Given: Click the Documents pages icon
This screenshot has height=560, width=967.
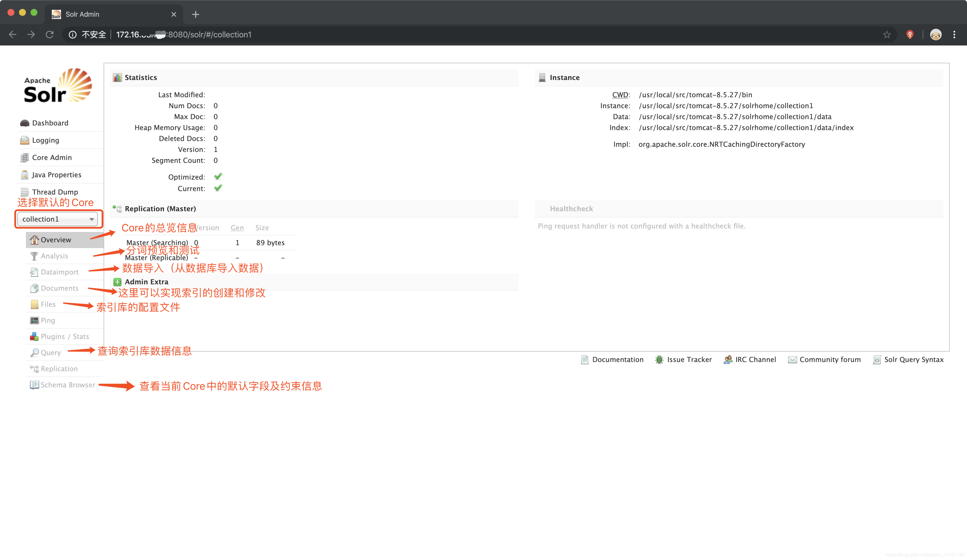Looking at the screenshot, I should [x=34, y=288].
